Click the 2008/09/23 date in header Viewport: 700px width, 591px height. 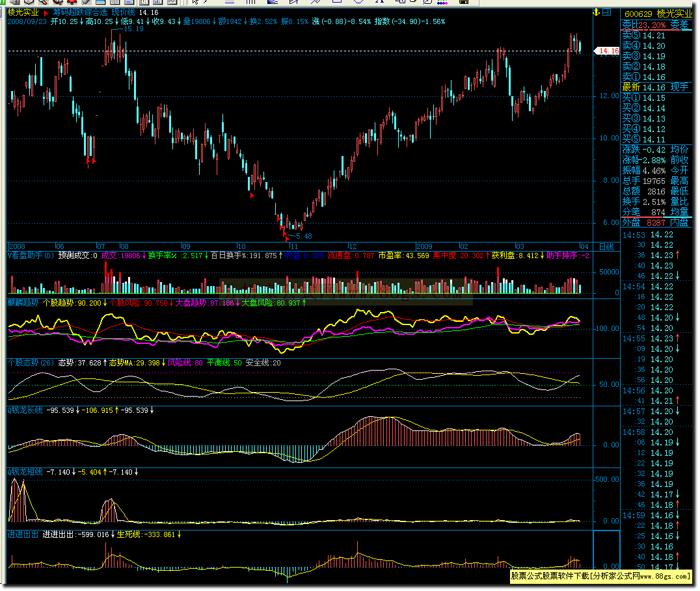point(27,21)
